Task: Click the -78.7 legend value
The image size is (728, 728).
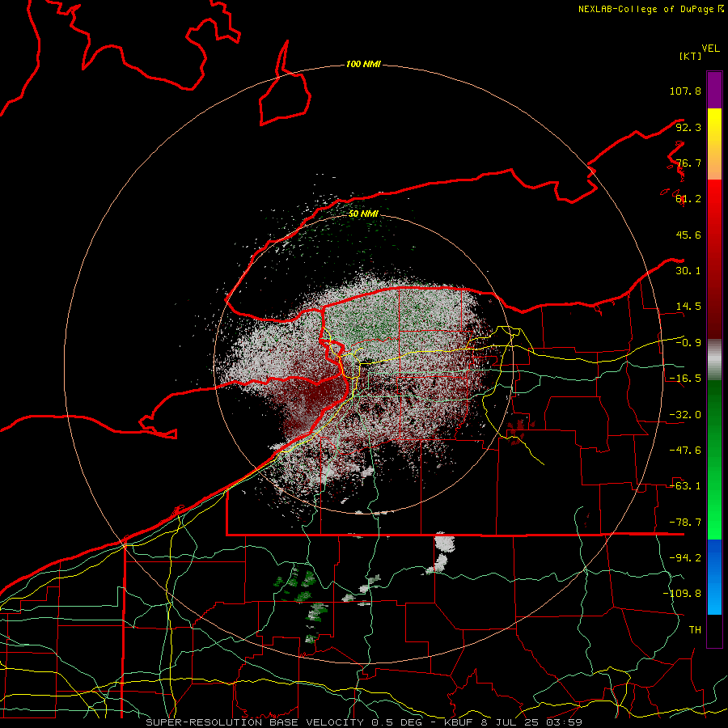Action: click(x=685, y=523)
